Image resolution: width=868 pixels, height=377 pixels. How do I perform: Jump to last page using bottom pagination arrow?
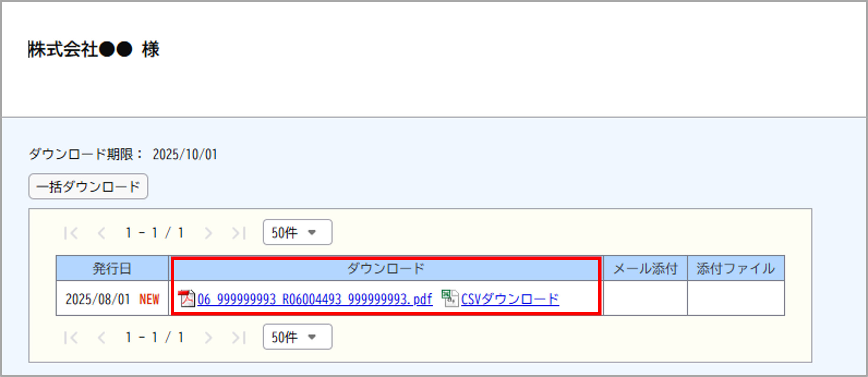(x=239, y=337)
